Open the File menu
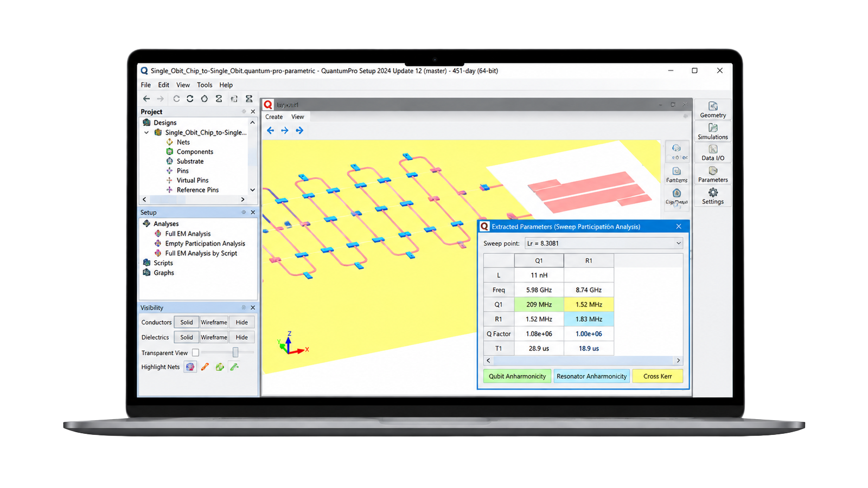This screenshot has width=868, height=488. [x=146, y=85]
